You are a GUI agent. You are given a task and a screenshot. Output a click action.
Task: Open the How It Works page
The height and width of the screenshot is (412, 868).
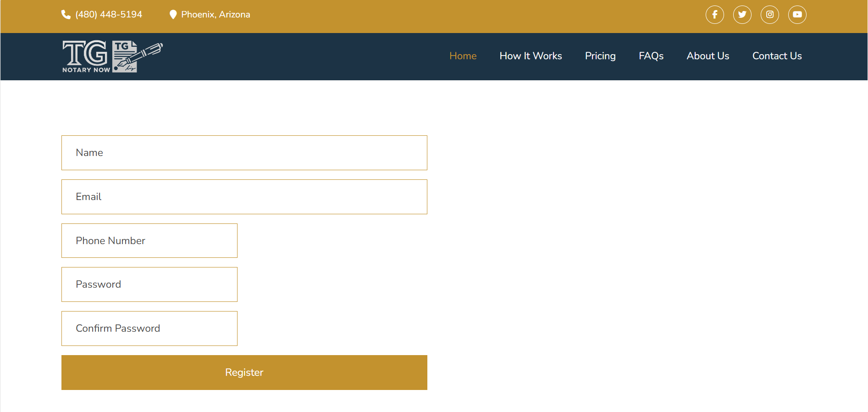point(531,56)
